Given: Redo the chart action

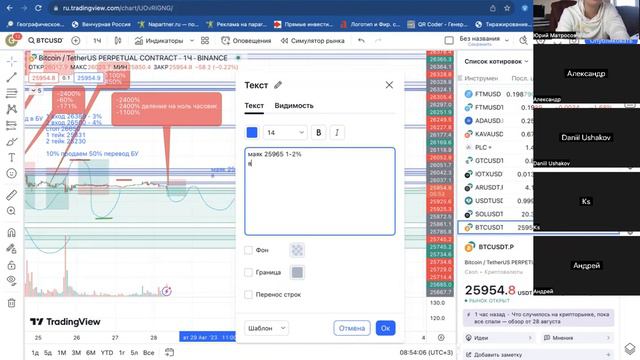Looking at the screenshot, I should [378, 40].
